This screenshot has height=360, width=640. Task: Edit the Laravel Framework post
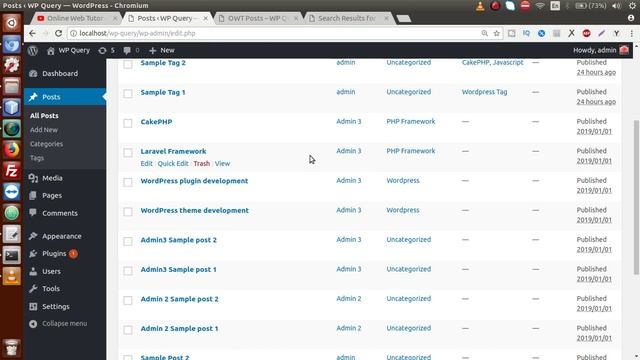pos(146,163)
